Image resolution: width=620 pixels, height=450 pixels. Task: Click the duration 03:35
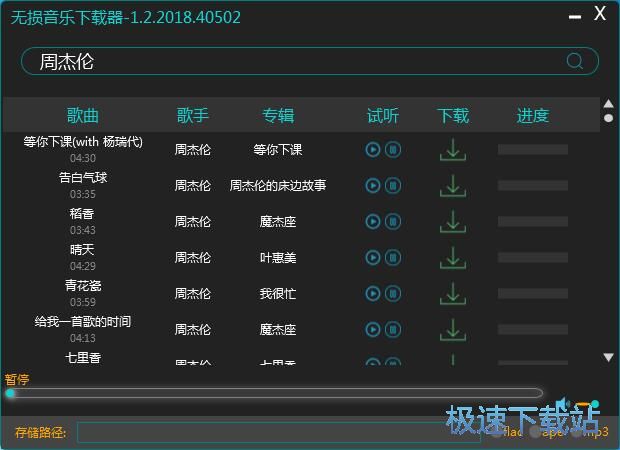[83, 194]
